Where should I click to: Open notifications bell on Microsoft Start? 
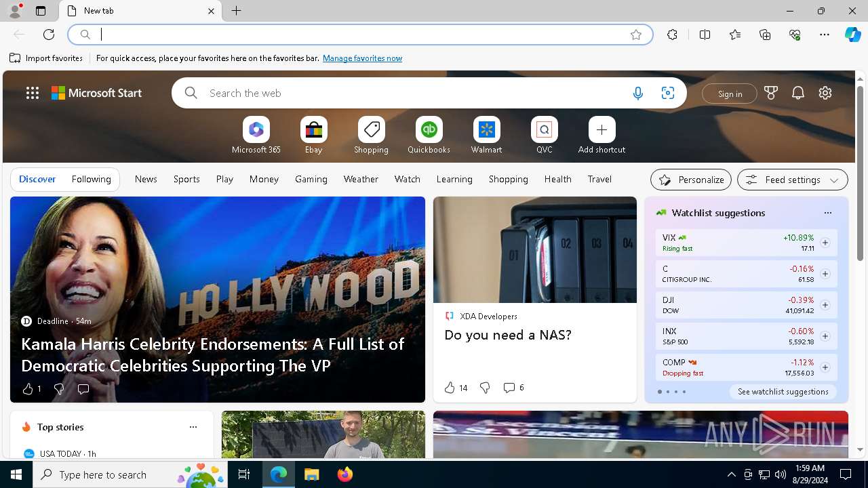[x=798, y=93]
